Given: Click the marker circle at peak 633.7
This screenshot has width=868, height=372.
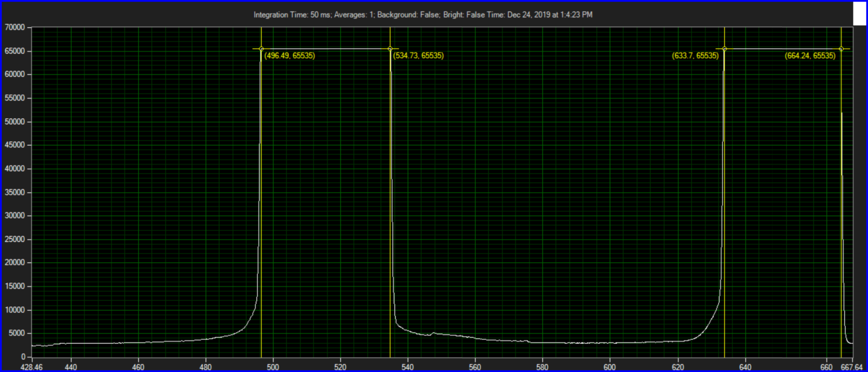Looking at the screenshot, I should pos(724,49).
